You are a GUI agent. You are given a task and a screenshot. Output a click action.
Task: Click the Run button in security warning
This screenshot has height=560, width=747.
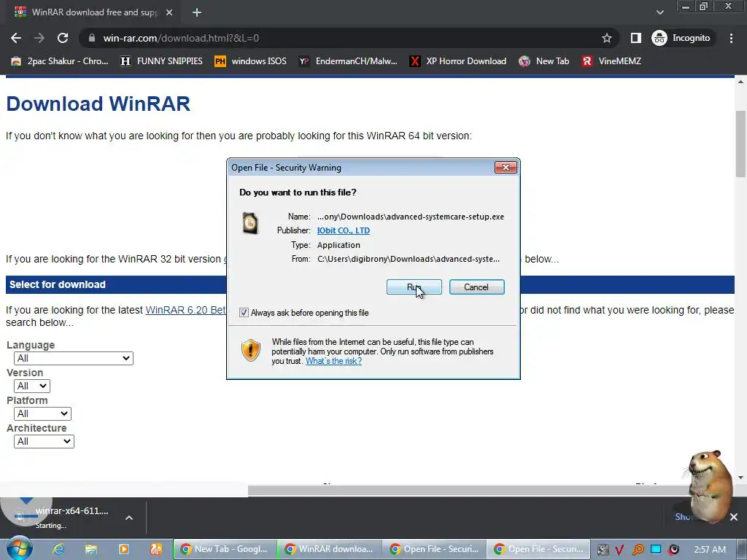point(414,287)
